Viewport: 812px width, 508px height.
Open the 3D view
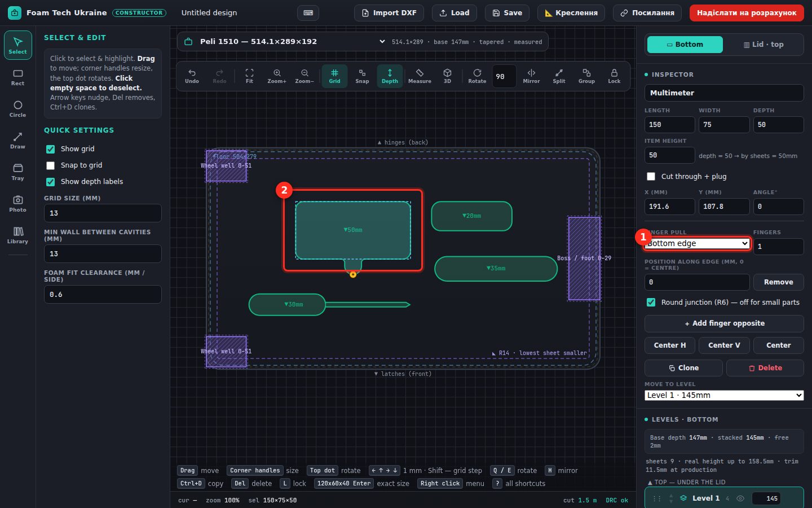(447, 76)
